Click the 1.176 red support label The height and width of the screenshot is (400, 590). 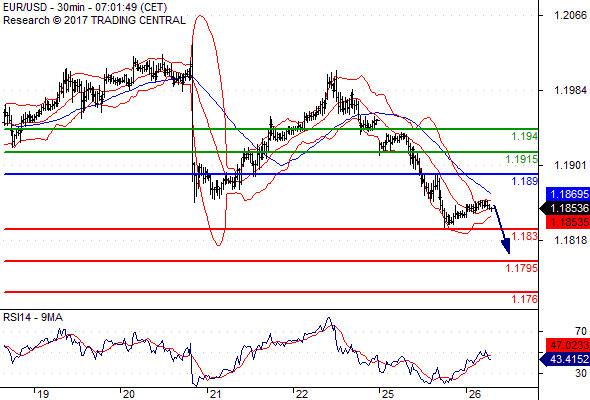pyautogui.click(x=525, y=299)
